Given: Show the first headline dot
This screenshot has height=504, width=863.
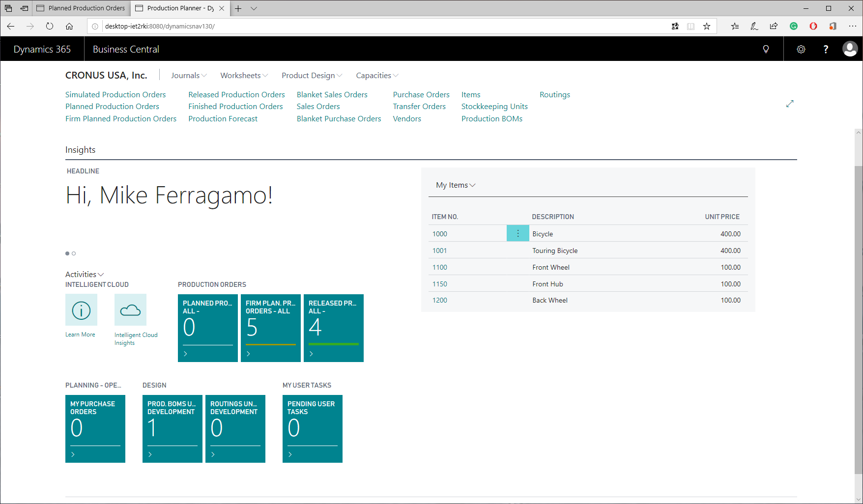Looking at the screenshot, I should 67,253.
